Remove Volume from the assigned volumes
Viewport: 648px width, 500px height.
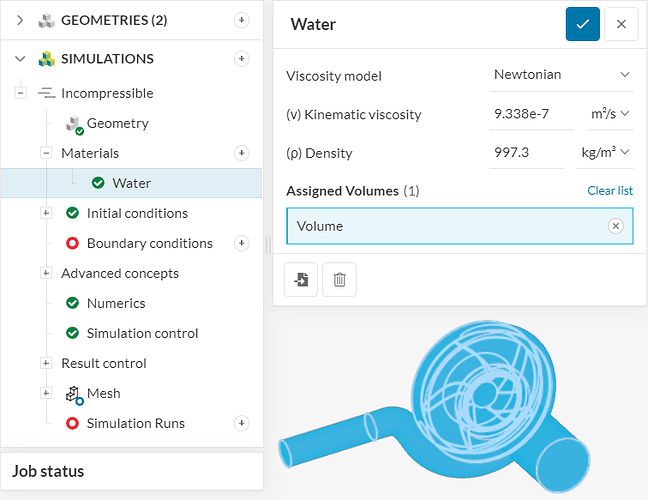pos(616,226)
